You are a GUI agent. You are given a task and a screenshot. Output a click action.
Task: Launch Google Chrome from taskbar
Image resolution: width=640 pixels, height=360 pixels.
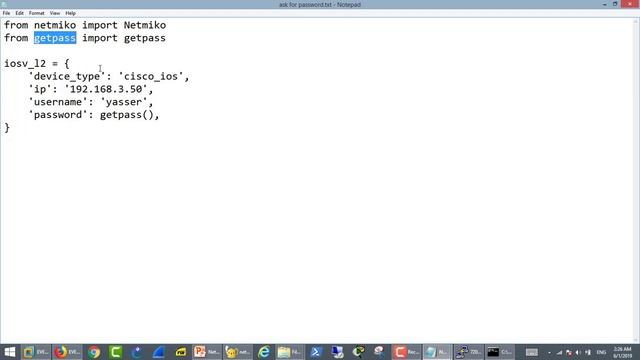pyautogui.click(x=94, y=352)
